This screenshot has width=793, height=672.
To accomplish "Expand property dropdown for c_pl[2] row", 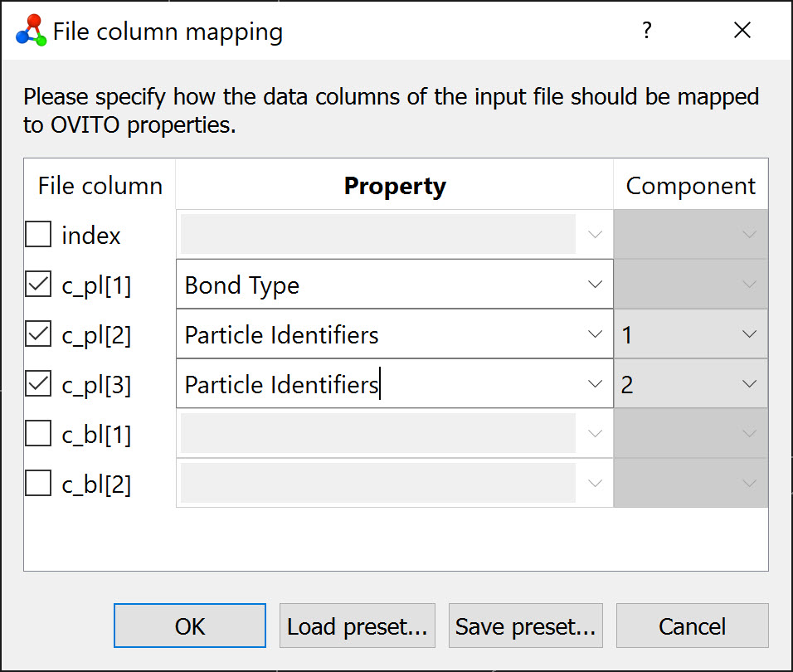I will tap(595, 334).
